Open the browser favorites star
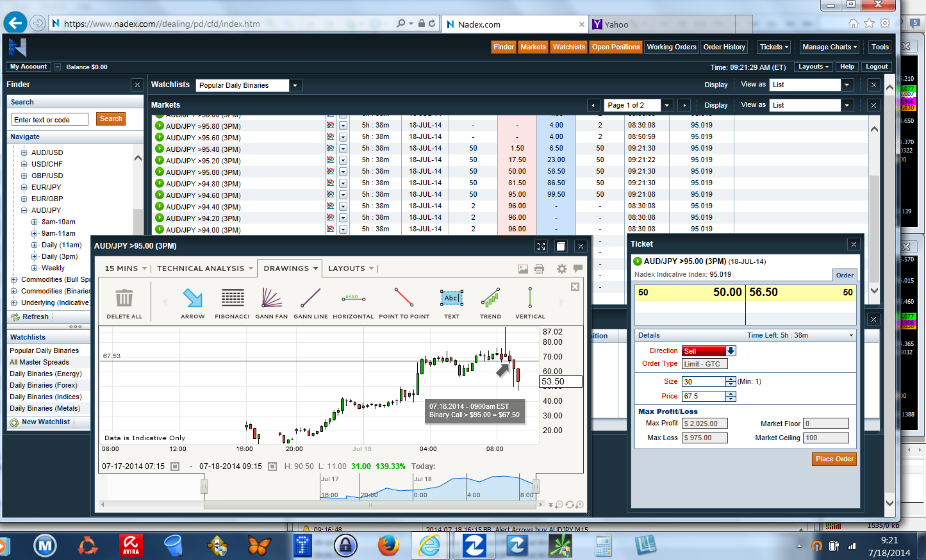This screenshot has width=926, height=560. [x=869, y=23]
